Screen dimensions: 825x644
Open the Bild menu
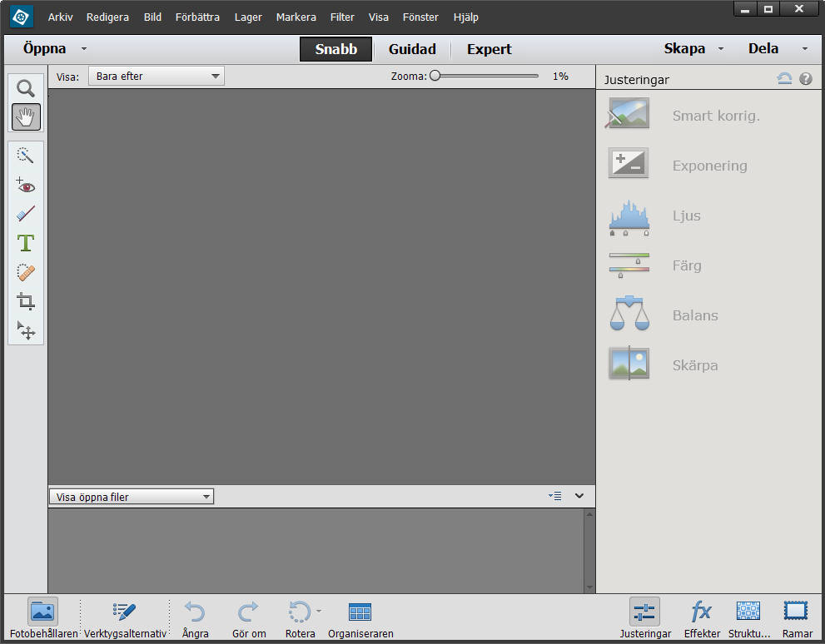click(x=152, y=17)
